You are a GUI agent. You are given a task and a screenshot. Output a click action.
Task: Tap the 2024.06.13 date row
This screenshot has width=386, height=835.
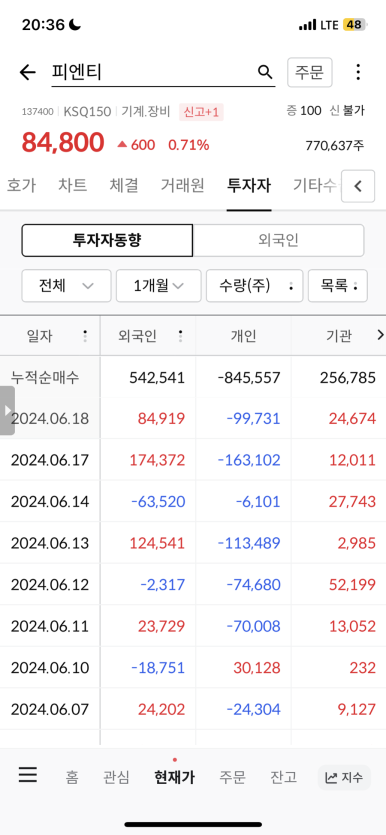coord(50,543)
